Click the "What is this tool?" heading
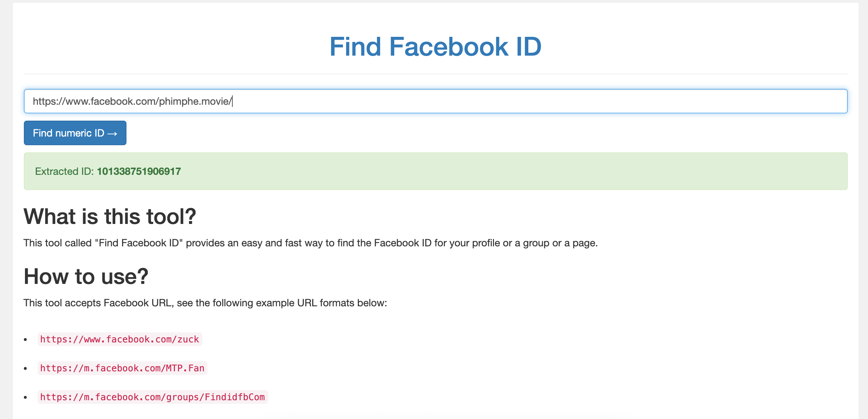Screen dimensions: 868x419 pos(110,216)
